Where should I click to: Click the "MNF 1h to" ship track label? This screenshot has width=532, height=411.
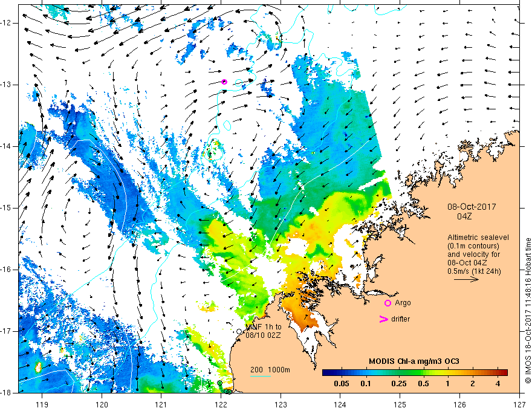pos(264,327)
